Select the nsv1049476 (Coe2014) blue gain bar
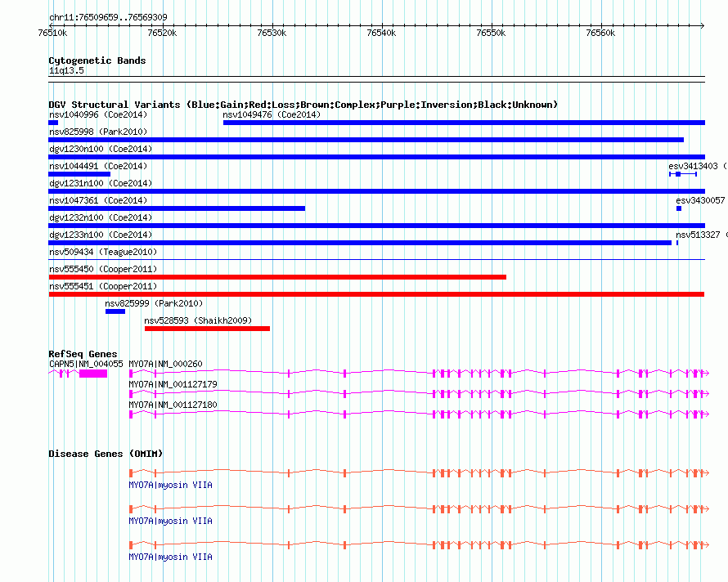This screenshot has width=728, height=582. [x=464, y=123]
